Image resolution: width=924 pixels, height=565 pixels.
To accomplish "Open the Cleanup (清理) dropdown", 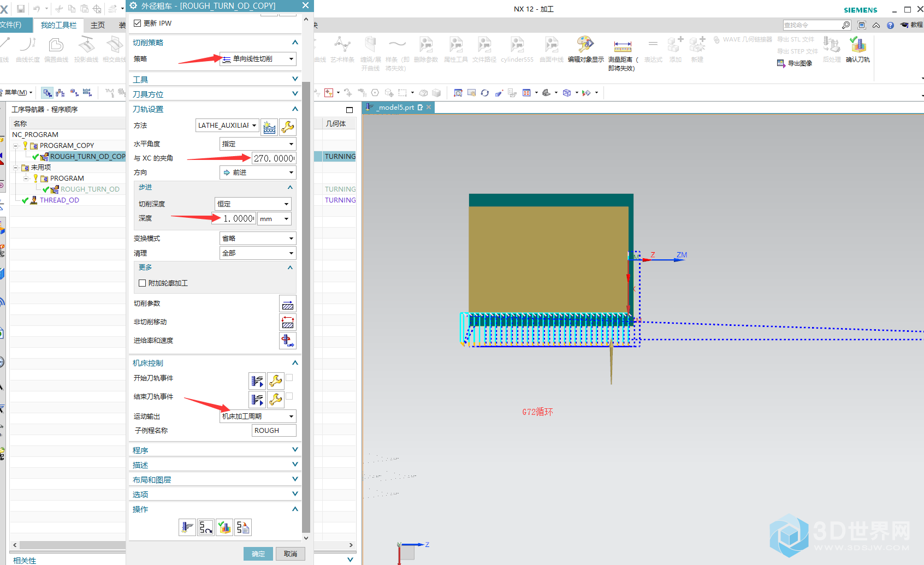I will [x=258, y=253].
